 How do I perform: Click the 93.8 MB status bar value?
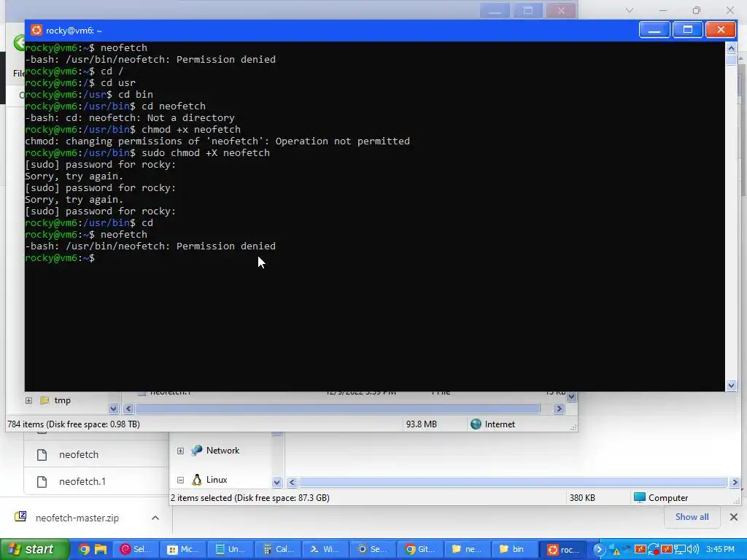pyautogui.click(x=421, y=424)
